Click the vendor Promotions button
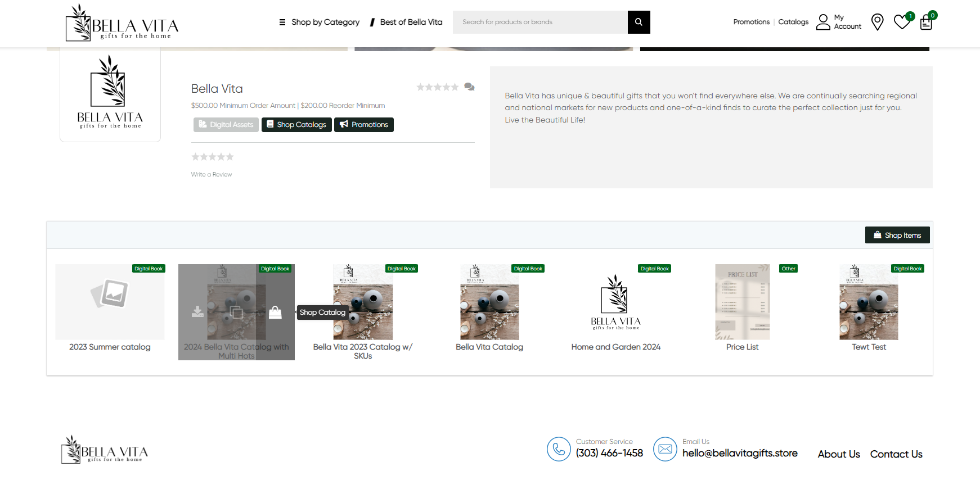The image size is (980, 480). pyautogui.click(x=364, y=125)
